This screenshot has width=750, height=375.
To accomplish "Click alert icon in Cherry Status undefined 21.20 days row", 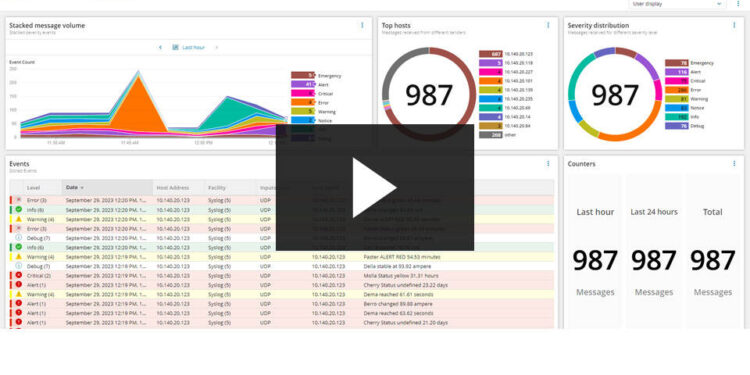I will [19, 322].
